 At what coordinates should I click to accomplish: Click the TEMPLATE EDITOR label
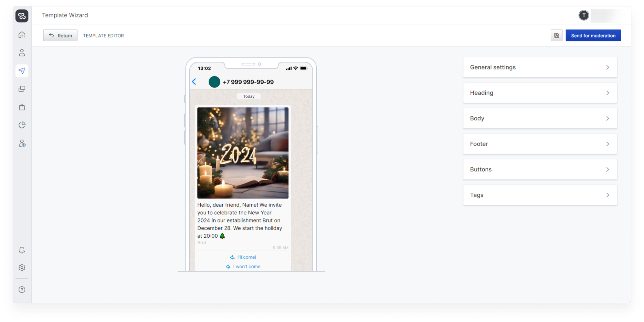[103, 36]
